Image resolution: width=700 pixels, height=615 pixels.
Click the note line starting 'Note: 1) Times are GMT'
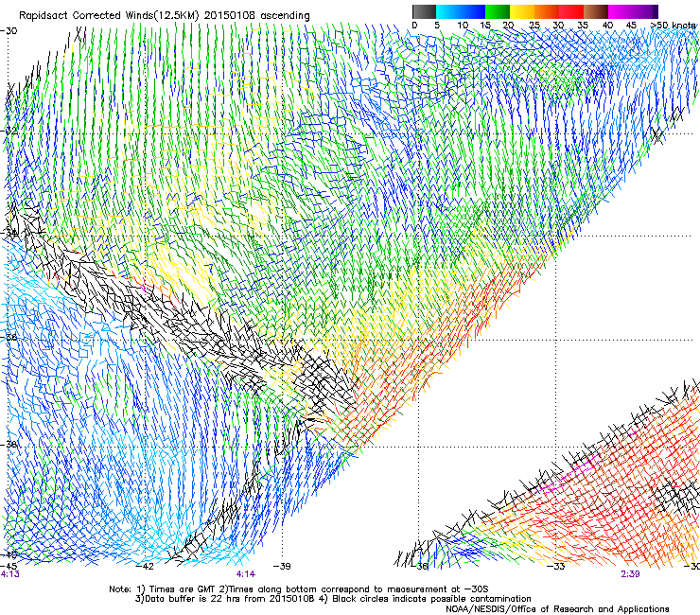[x=299, y=589]
